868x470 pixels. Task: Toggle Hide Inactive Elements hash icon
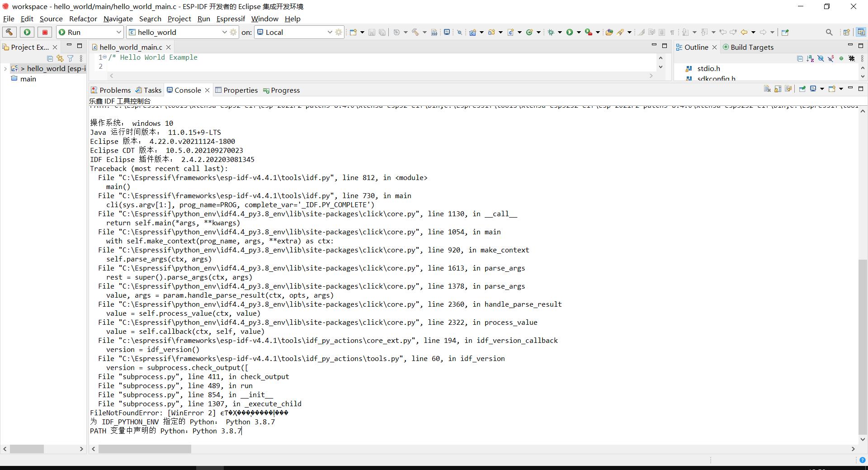852,58
